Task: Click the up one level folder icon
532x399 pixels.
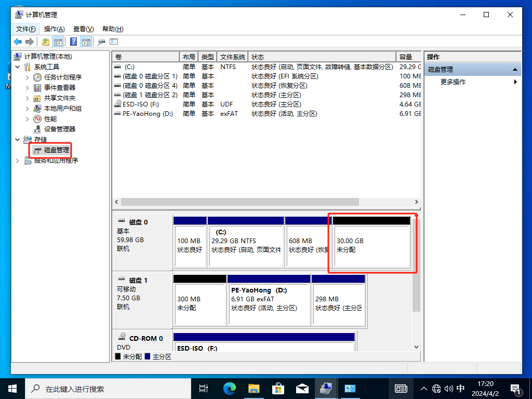Action: click(46, 42)
